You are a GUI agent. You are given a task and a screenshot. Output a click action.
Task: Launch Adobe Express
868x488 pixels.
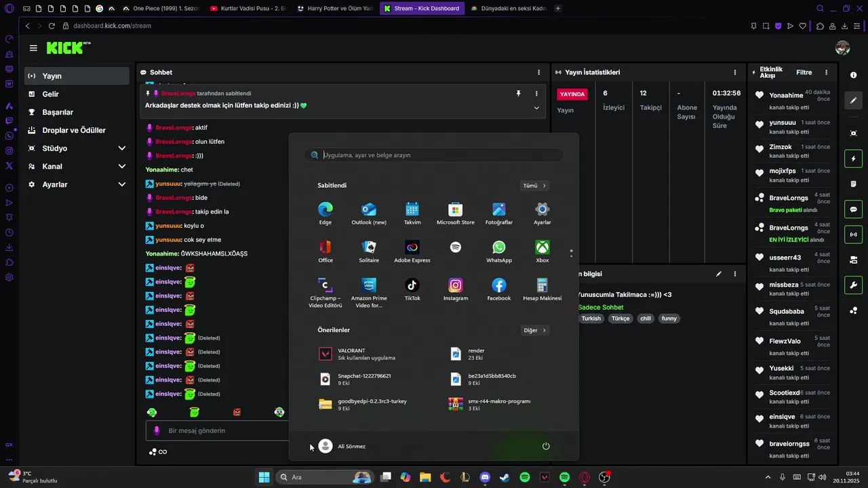pos(412,251)
